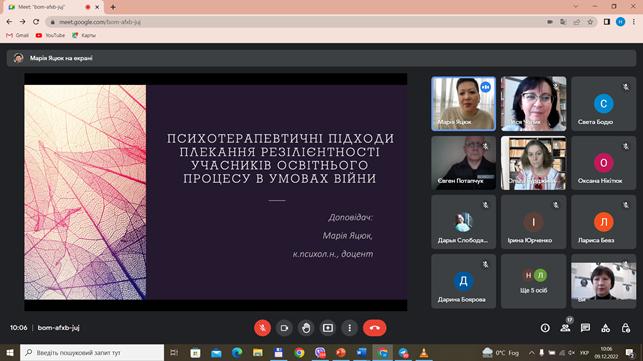Reload the Meet page
The image size is (643, 361).
tap(36, 22)
